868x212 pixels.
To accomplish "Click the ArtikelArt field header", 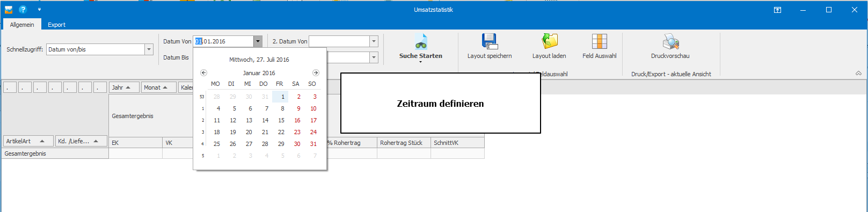I will [28, 141].
